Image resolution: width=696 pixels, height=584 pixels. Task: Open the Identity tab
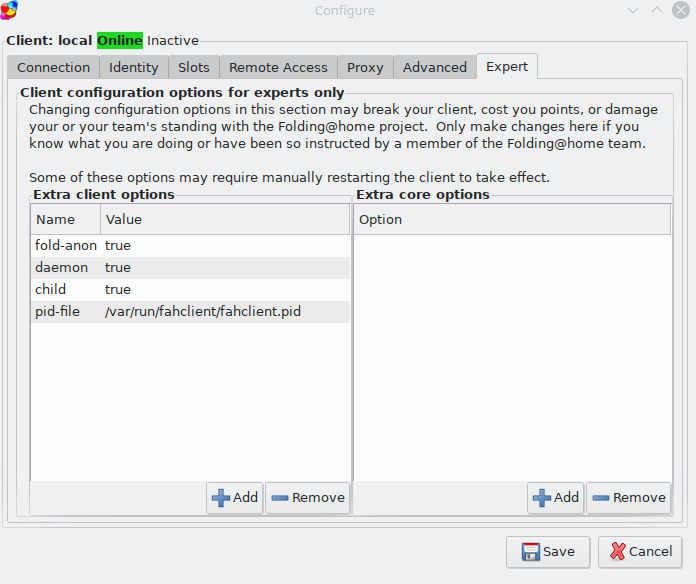click(x=134, y=67)
